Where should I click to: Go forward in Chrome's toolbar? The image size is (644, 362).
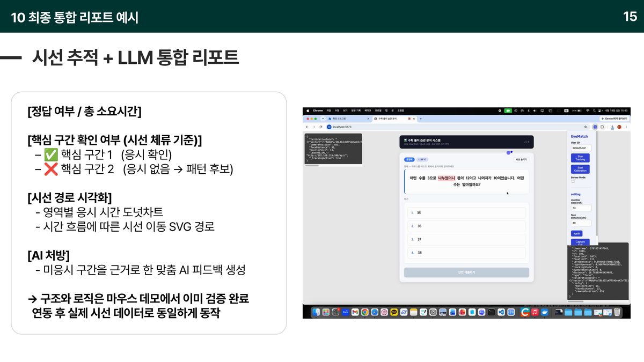pos(314,127)
